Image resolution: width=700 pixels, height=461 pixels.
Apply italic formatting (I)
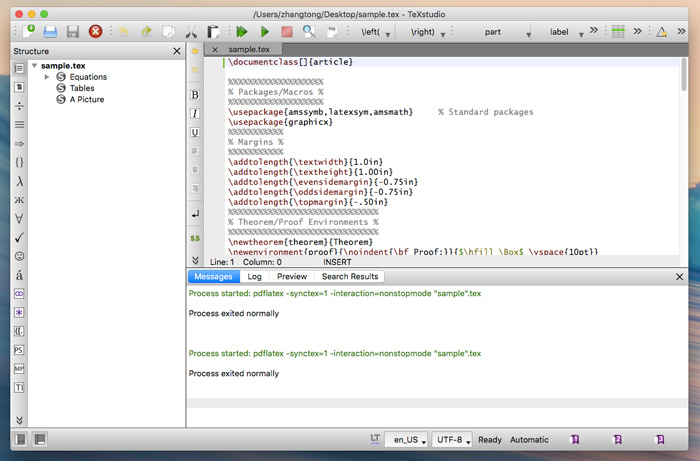(x=195, y=114)
